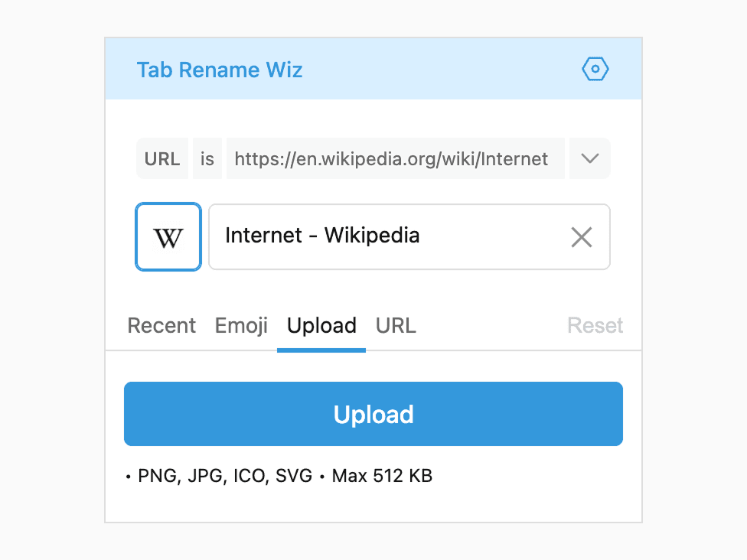The width and height of the screenshot is (747, 560).
Task: Click the Wikipedia favicon box
Action: pos(168,237)
